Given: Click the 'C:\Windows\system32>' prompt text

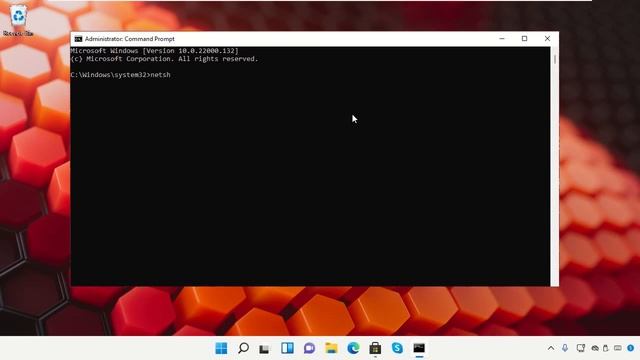Looking at the screenshot, I should (x=110, y=75).
